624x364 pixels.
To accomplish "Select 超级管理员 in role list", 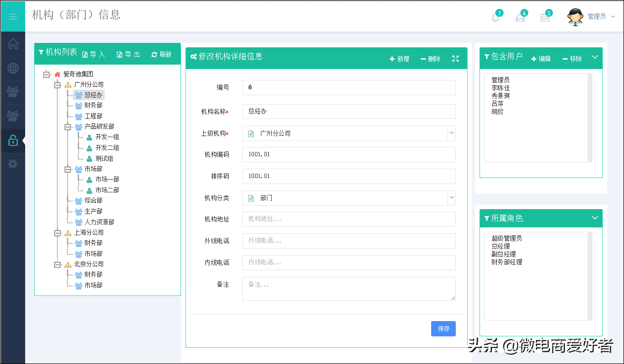I will point(507,238).
